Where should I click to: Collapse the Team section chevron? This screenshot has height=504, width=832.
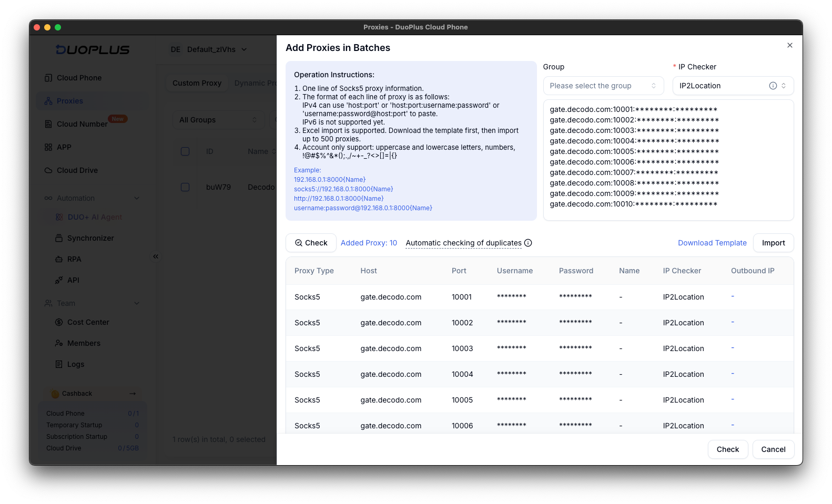click(x=137, y=303)
